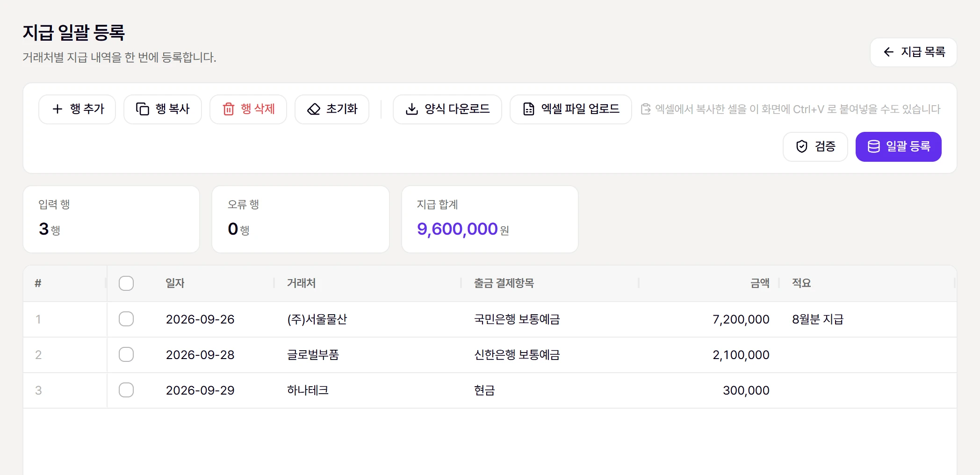Click the amount cell 2,100,000
The height and width of the screenshot is (475, 980).
click(741, 355)
